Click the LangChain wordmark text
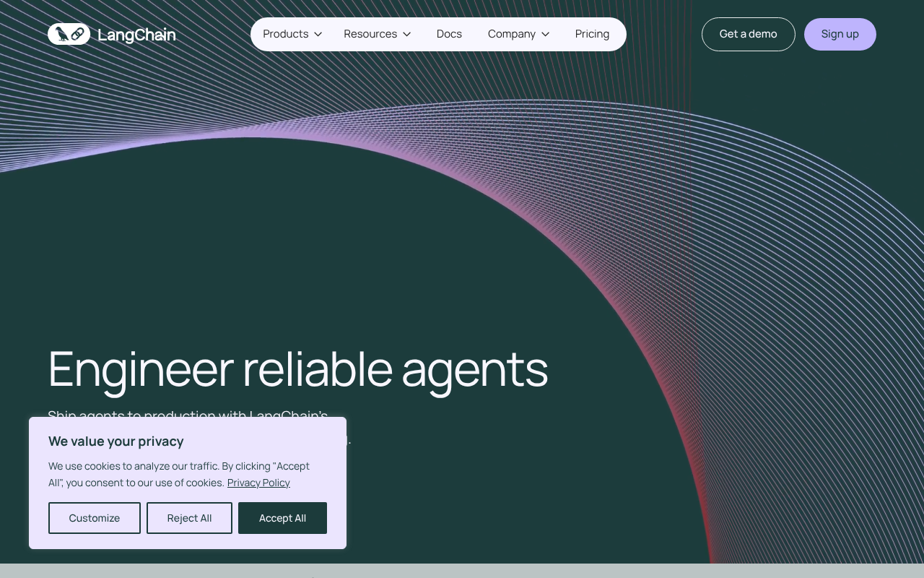The width and height of the screenshot is (924, 578). tap(136, 35)
